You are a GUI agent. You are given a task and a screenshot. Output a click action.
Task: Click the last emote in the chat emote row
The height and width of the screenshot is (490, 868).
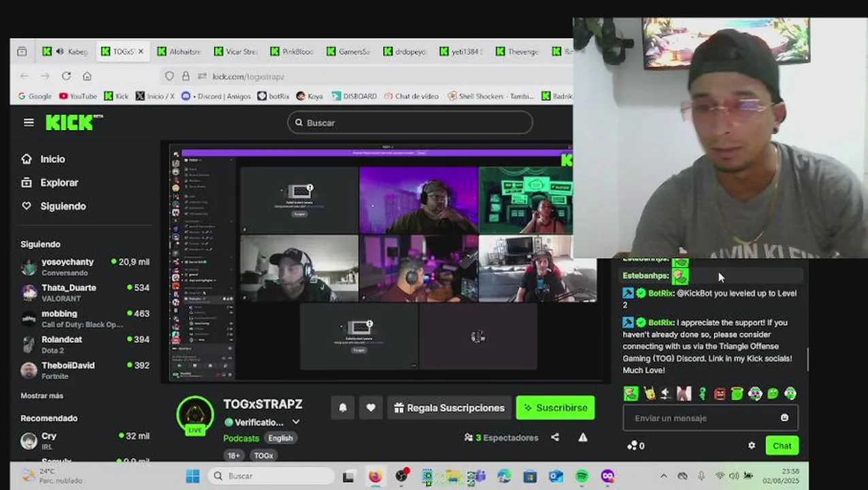790,393
